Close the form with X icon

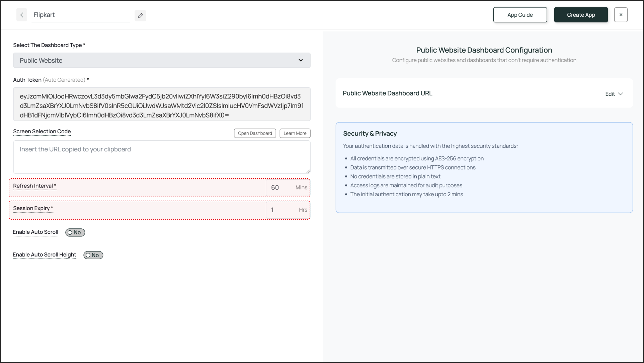(621, 15)
